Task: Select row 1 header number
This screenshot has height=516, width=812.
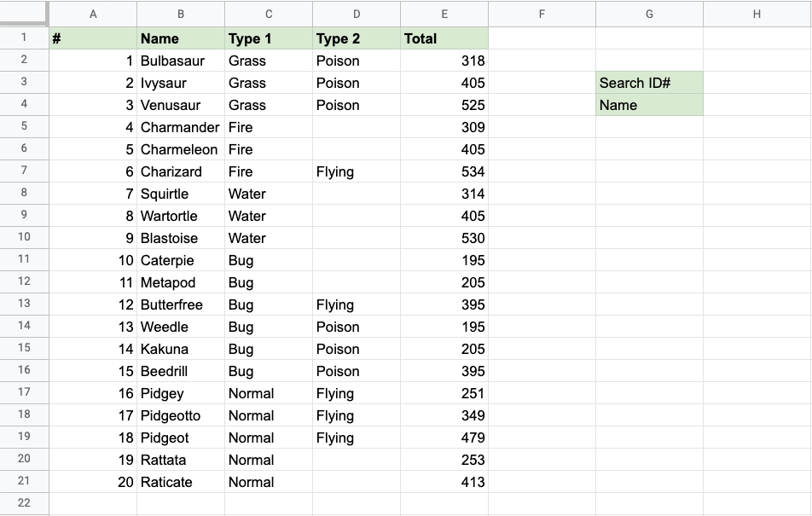Action: pos(24,38)
